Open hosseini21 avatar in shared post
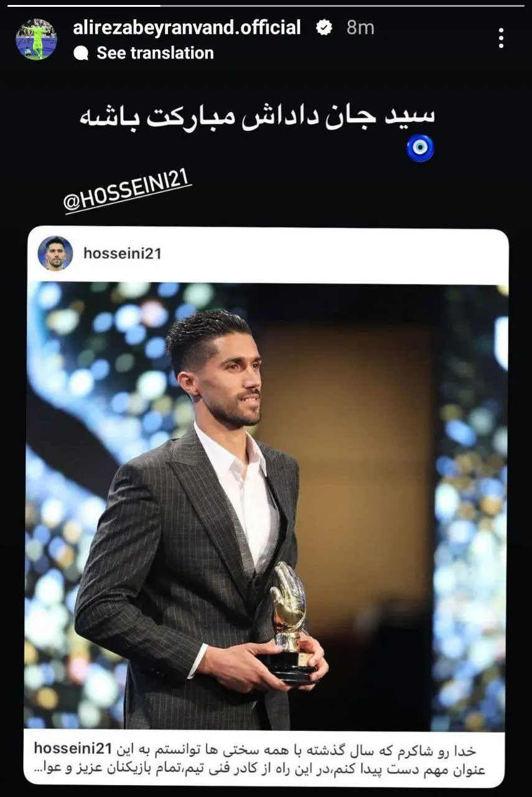 (55, 253)
